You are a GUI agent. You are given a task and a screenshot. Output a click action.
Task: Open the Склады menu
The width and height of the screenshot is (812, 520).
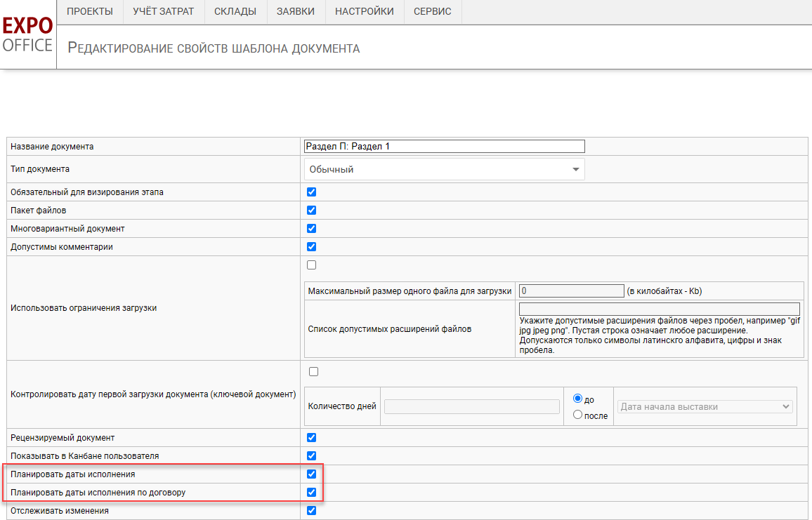click(235, 11)
